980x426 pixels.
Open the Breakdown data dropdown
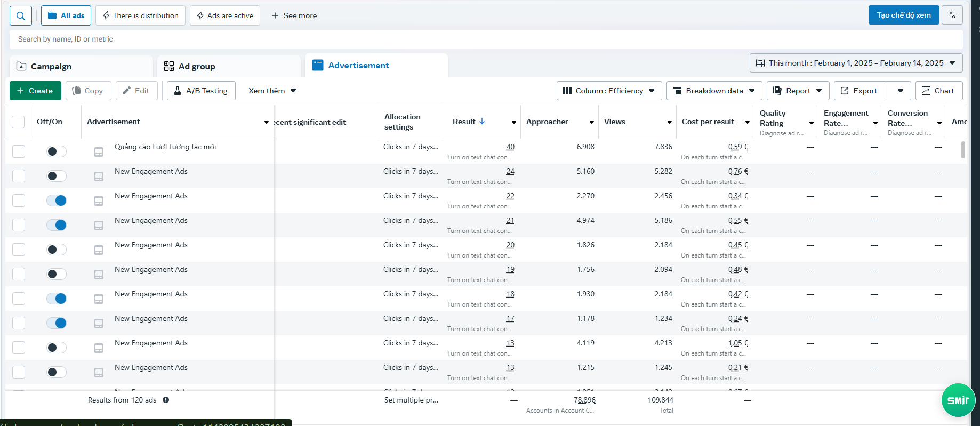point(714,91)
